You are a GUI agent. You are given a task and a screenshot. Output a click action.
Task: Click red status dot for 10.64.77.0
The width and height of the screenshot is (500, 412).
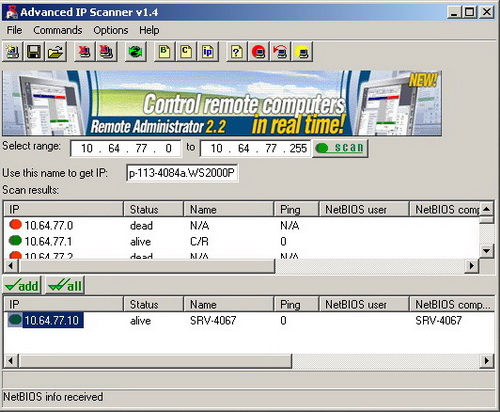click(x=15, y=225)
